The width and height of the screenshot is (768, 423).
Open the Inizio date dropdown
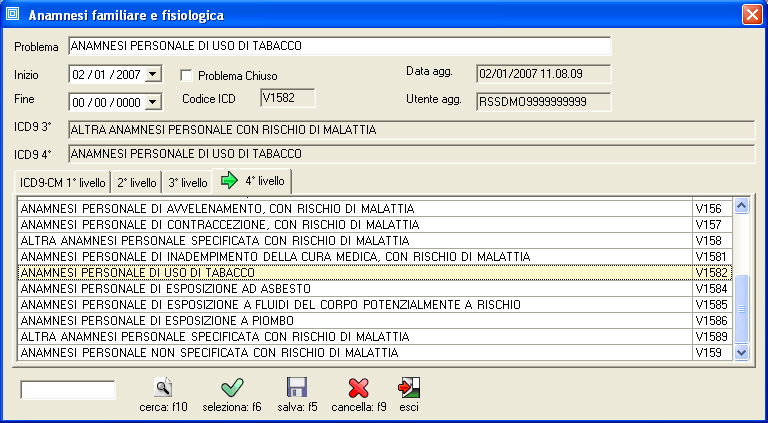152,74
